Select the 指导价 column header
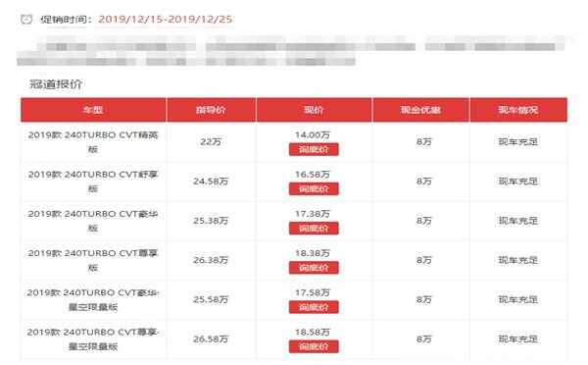588x365 pixels. point(211,110)
